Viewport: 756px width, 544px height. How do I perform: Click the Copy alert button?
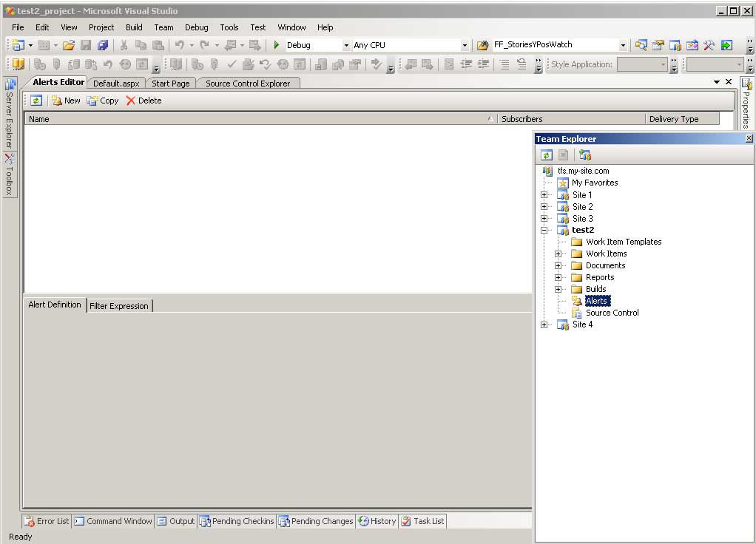click(x=103, y=101)
